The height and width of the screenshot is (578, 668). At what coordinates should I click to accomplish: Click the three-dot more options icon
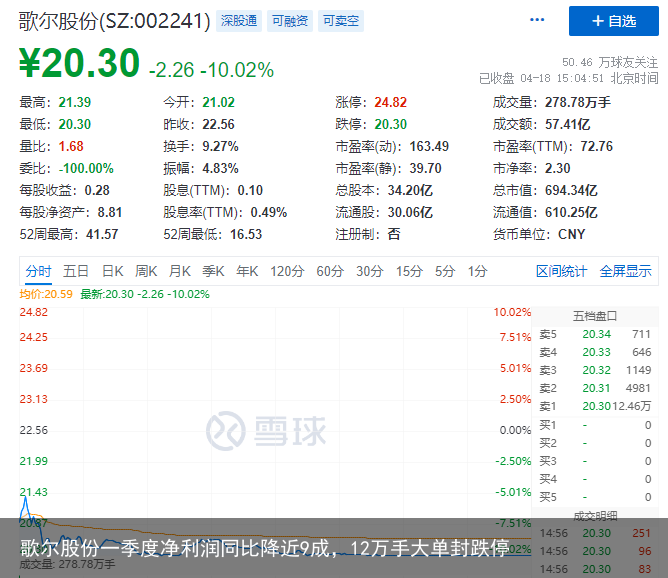click(537, 20)
